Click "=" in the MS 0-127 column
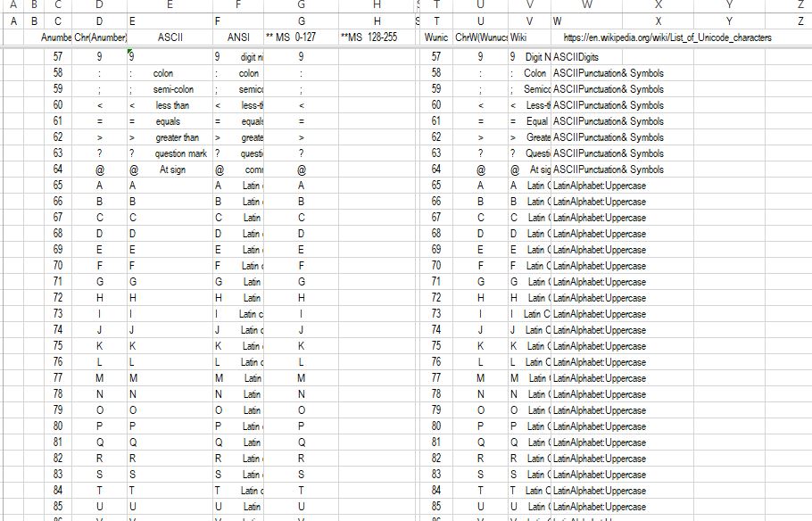Viewport: 812px width, 521px height. point(302,121)
